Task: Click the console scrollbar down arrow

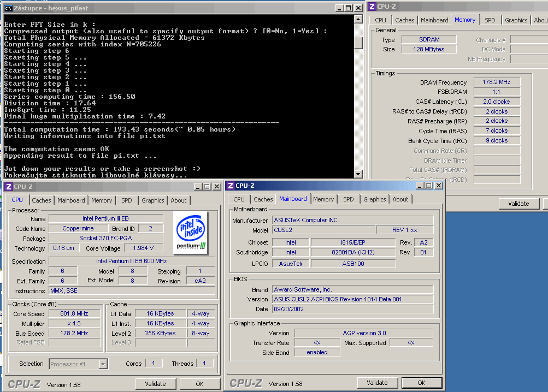Action: (x=358, y=174)
